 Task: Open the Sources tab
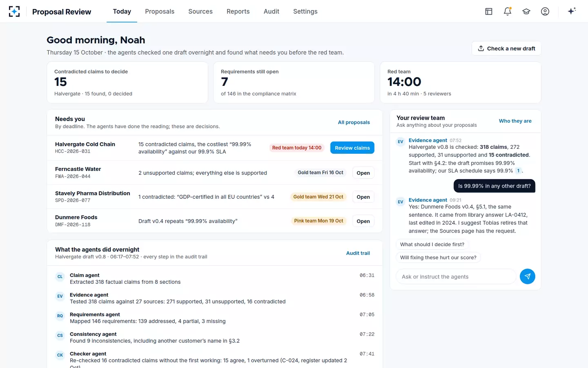click(x=200, y=11)
